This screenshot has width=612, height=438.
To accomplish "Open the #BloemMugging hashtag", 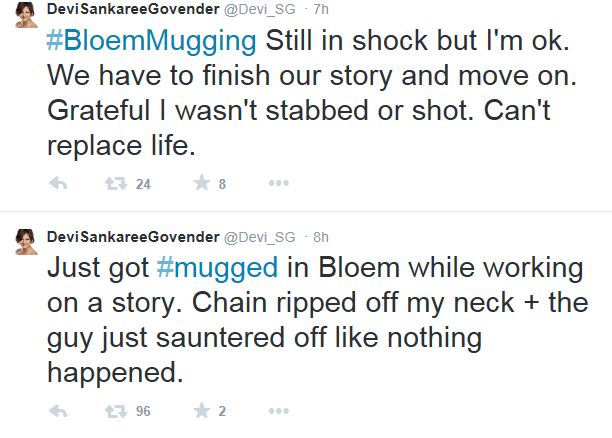I will [151, 41].
